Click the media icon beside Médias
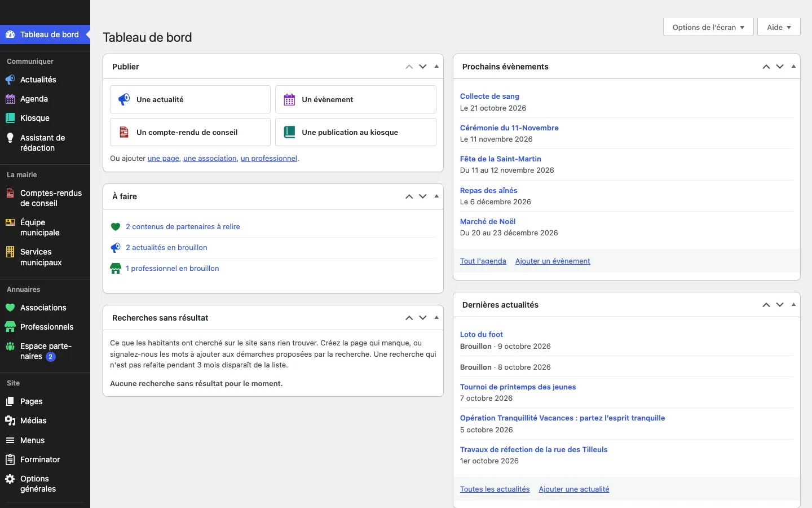 pos(10,421)
